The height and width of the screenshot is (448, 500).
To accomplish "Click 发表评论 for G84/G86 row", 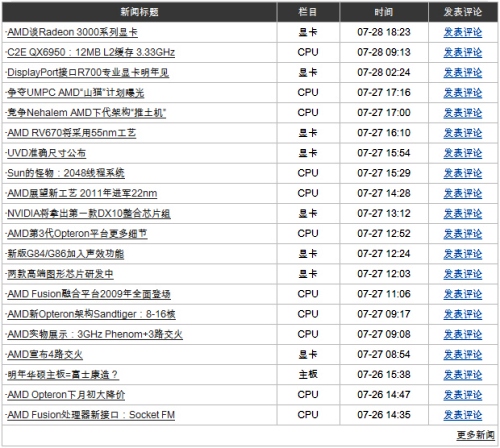I will pos(463,254).
